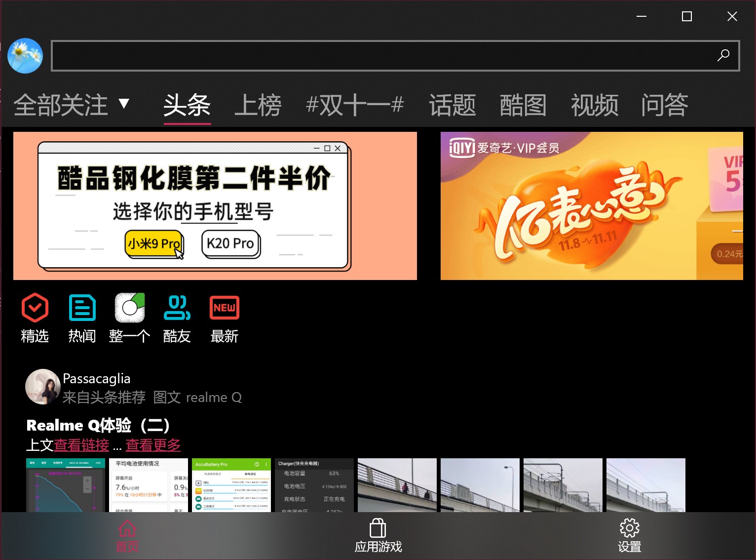Switch to the 话题 tab

[x=453, y=105]
